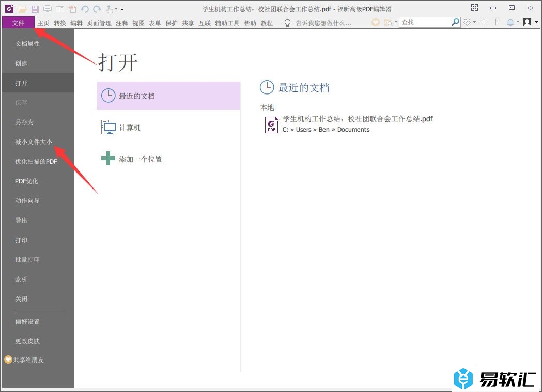Select 文档属性 in the file menu

[x=38, y=44]
